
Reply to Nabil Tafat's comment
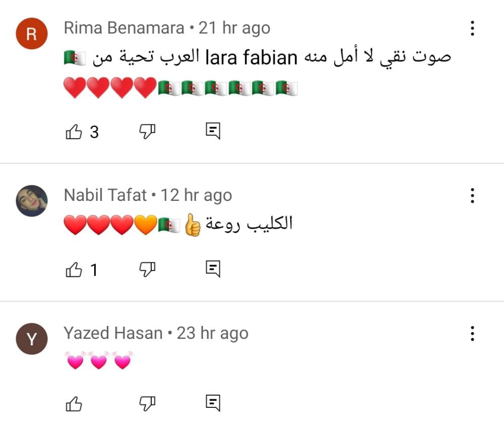pyautogui.click(x=213, y=269)
